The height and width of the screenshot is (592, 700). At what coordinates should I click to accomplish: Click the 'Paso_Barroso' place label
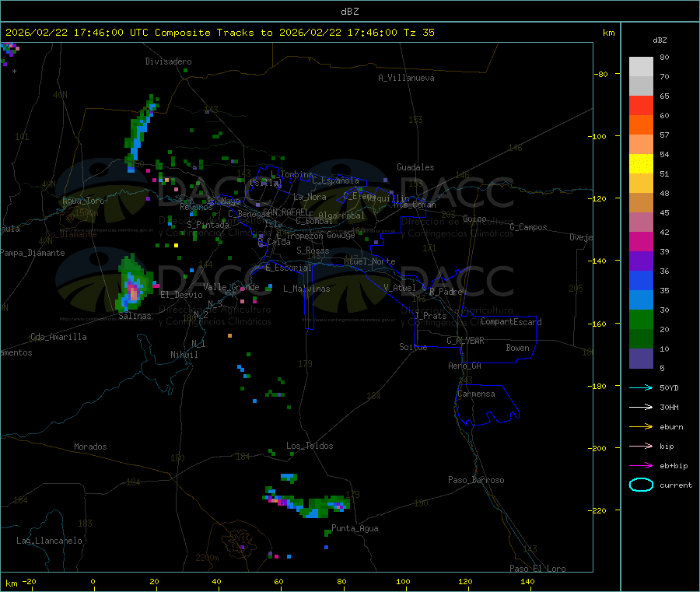click(x=476, y=480)
